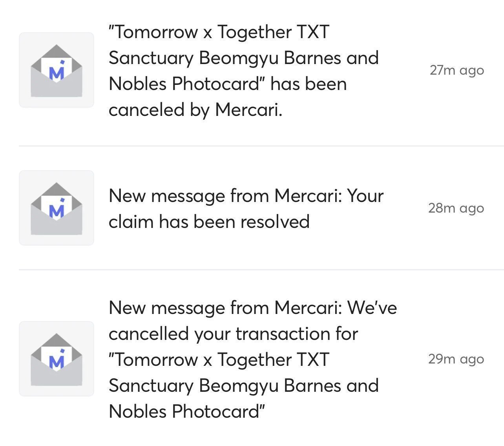Viewport: 504px width, 446px height.
Task: Select the 27m ago timestamp
Action: (x=457, y=70)
